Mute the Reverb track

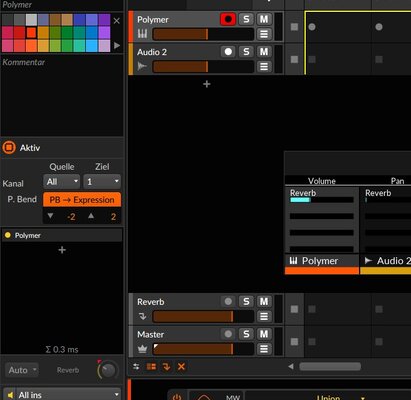264,302
